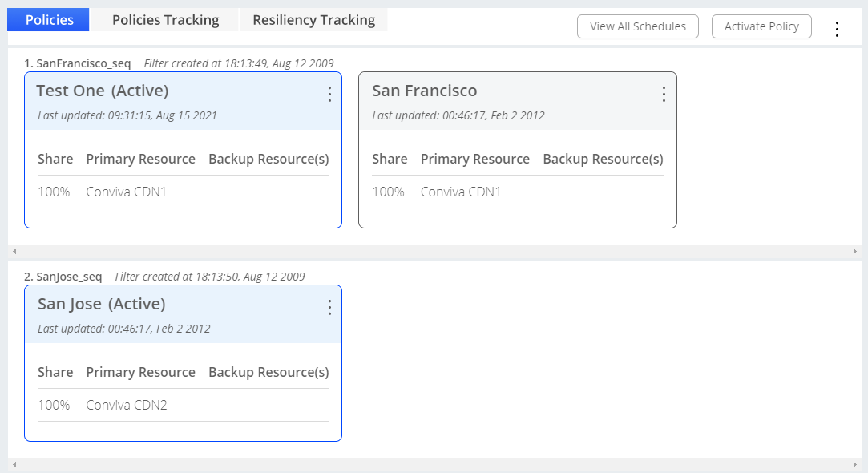Select the San Jose (Active) policy card title

101,304
